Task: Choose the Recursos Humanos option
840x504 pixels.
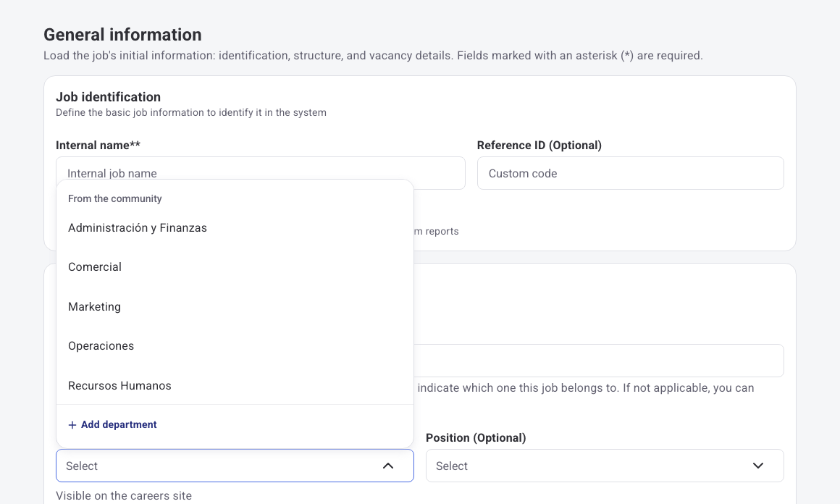Action: pyautogui.click(x=235, y=386)
